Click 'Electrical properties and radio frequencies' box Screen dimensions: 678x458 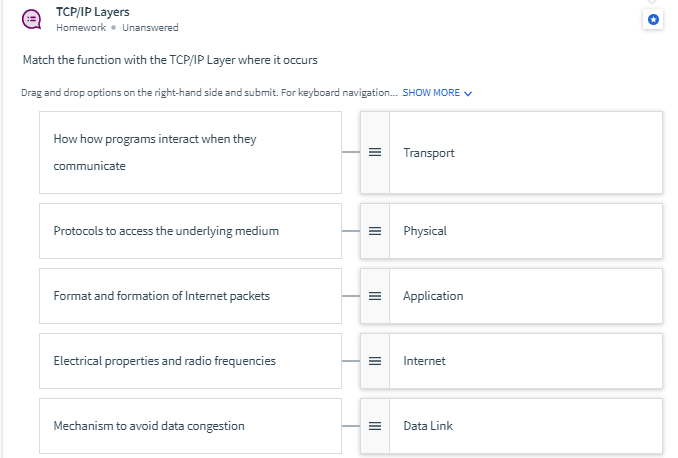190,361
